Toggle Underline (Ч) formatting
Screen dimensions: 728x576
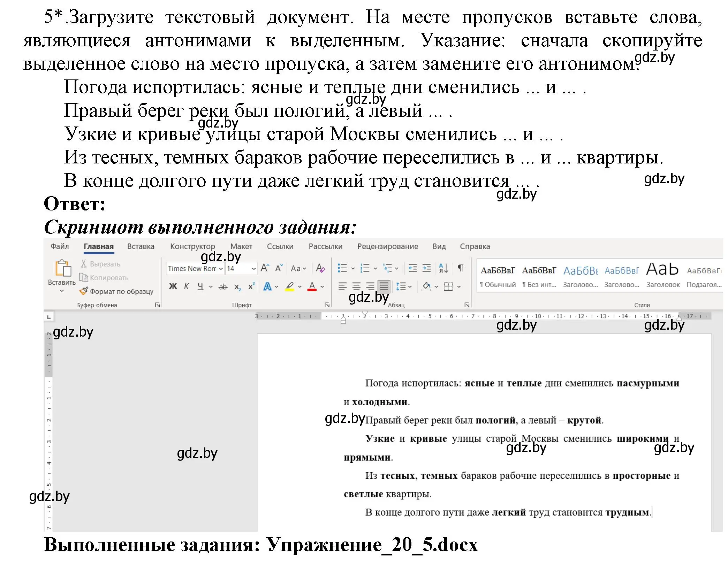pyautogui.click(x=200, y=286)
